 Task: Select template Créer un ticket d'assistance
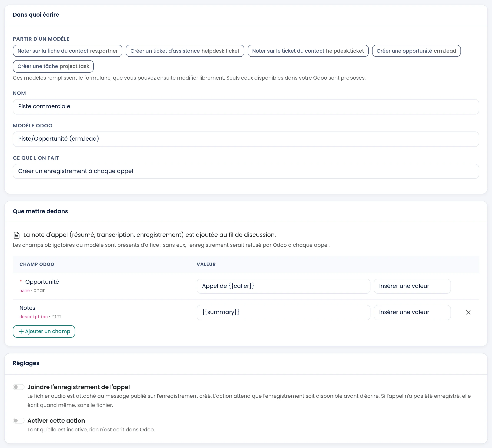coord(185,51)
